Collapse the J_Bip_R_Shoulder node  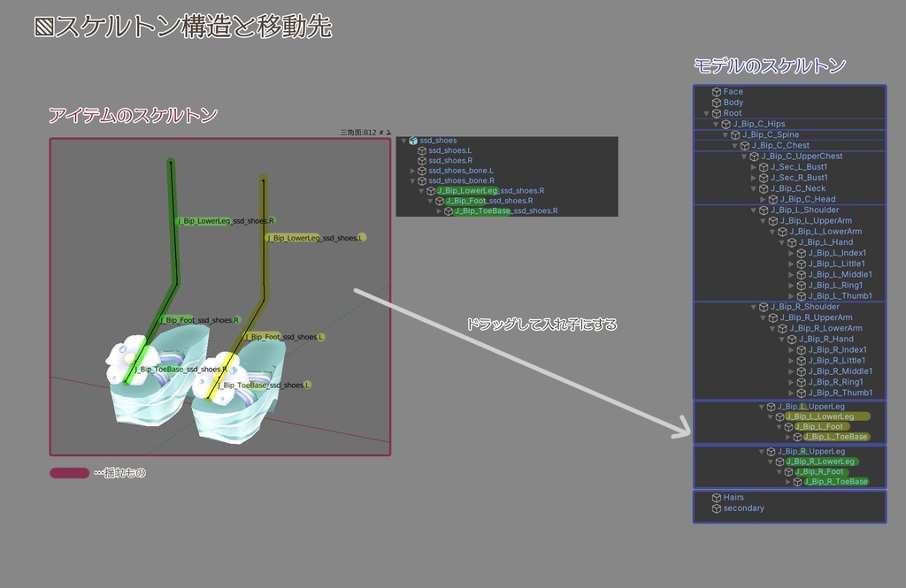pyautogui.click(x=754, y=308)
